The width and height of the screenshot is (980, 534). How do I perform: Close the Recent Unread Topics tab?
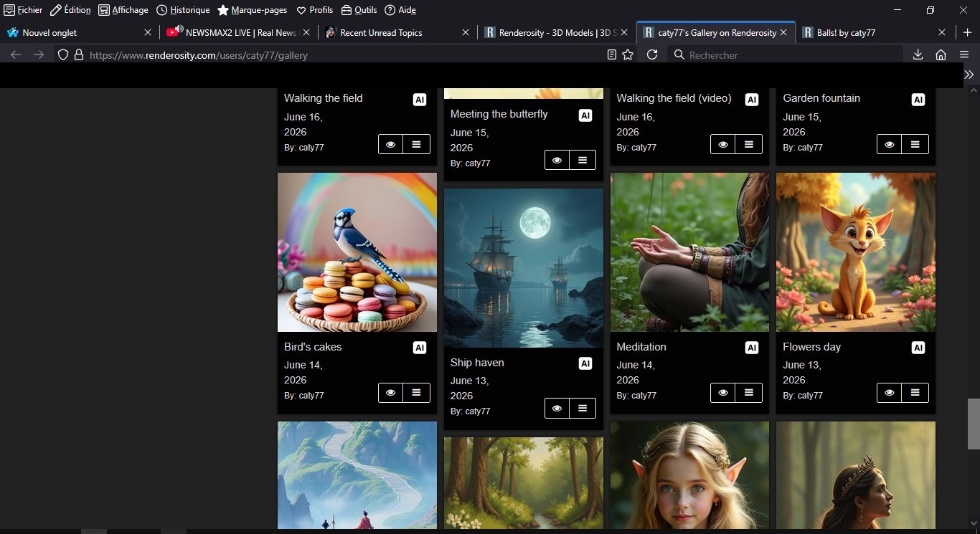pyautogui.click(x=466, y=32)
